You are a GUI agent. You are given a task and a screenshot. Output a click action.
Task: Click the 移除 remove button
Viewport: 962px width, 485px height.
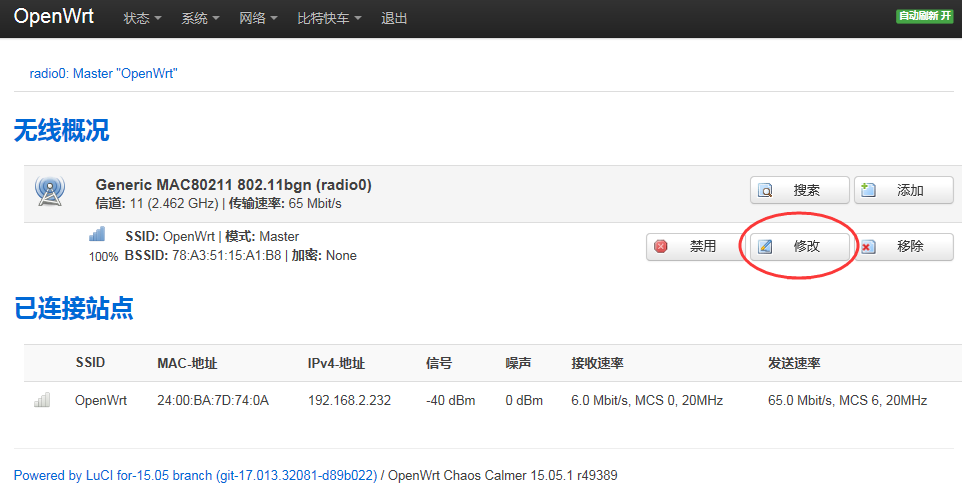point(904,246)
